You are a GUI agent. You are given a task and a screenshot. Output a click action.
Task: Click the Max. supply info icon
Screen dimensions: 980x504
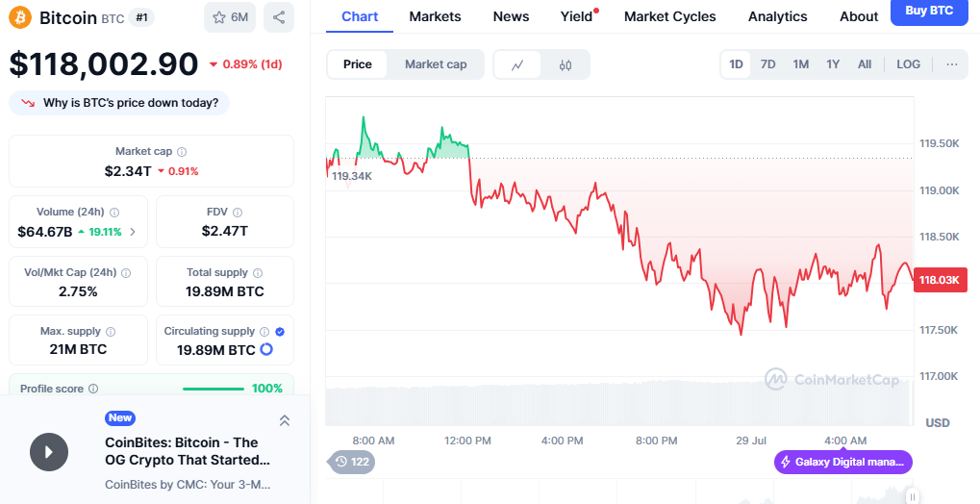(109, 332)
